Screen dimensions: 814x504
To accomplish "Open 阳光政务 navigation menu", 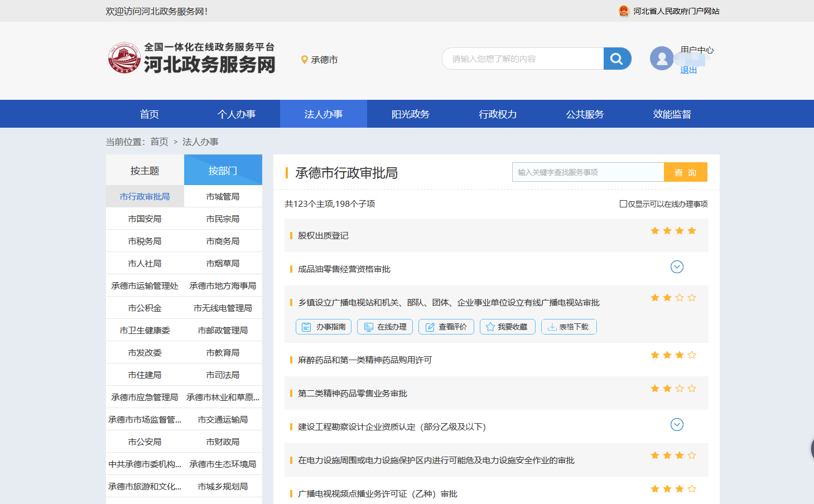I will (411, 114).
